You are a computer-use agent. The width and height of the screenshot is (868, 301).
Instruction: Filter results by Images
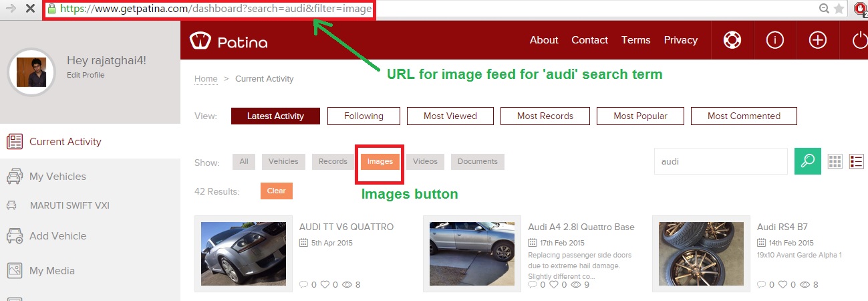click(x=380, y=161)
